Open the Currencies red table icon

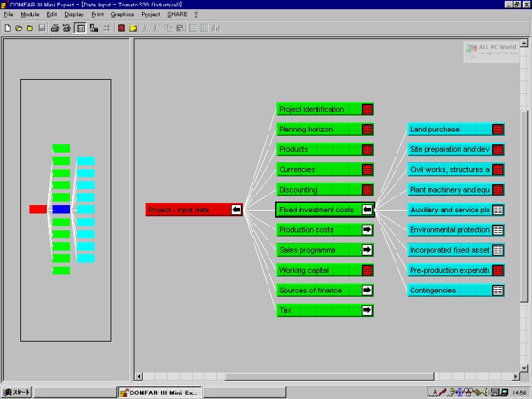[367, 169]
